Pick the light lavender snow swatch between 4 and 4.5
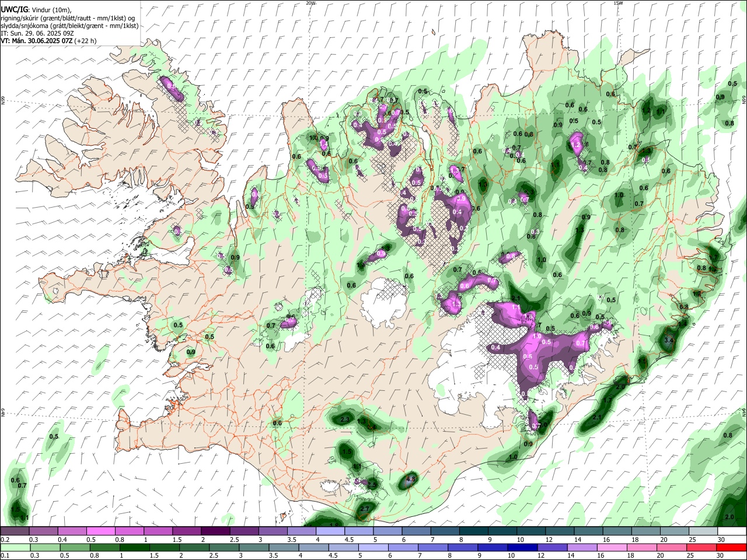Viewport: 747px width, 560px height. point(330,531)
